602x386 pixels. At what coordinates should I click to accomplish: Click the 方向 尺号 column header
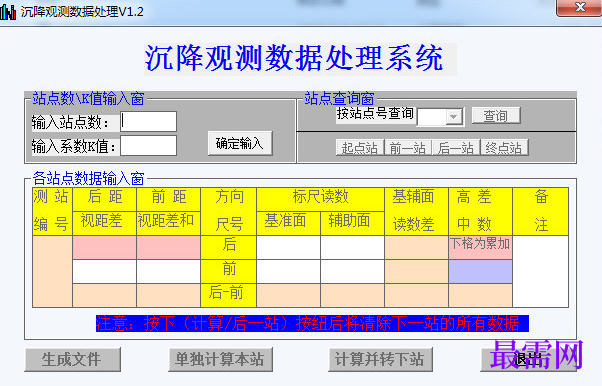tap(228, 211)
